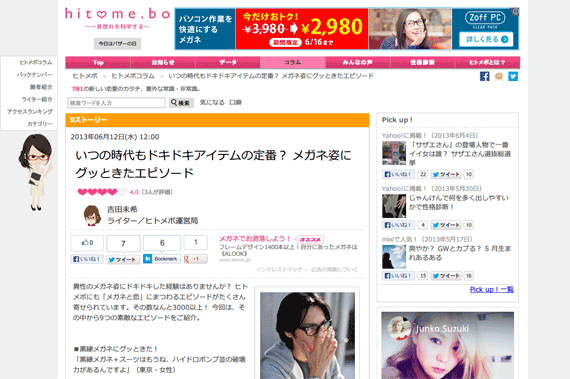Share page via Facebook icon near breadcrumb

point(485,76)
